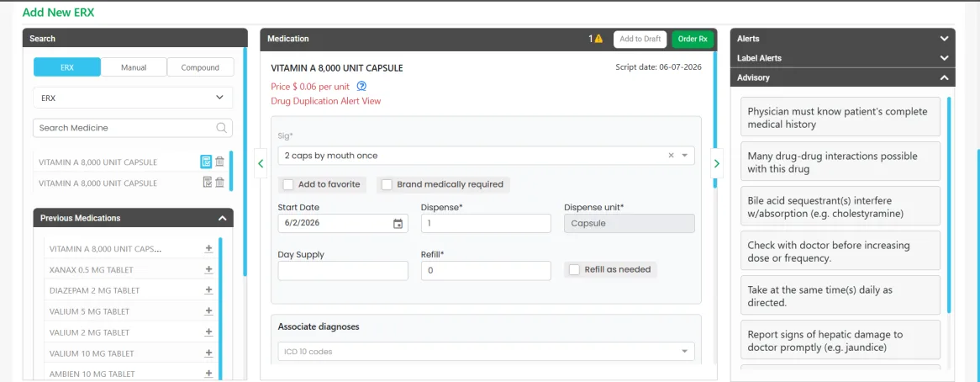Add Valium 5 mg tablet from previous medications
The height and width of the screenshot is (382, 980).
(x=208, y=311)
